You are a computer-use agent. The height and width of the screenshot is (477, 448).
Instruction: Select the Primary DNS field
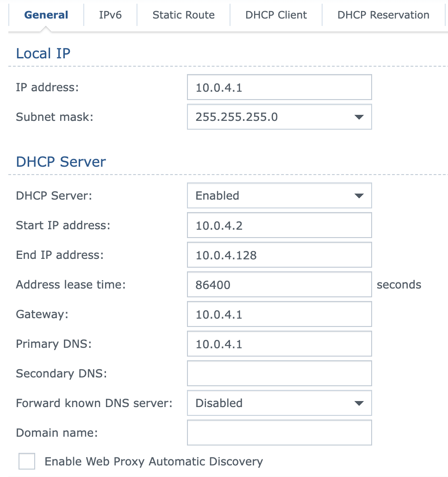[x=279, y=344]
